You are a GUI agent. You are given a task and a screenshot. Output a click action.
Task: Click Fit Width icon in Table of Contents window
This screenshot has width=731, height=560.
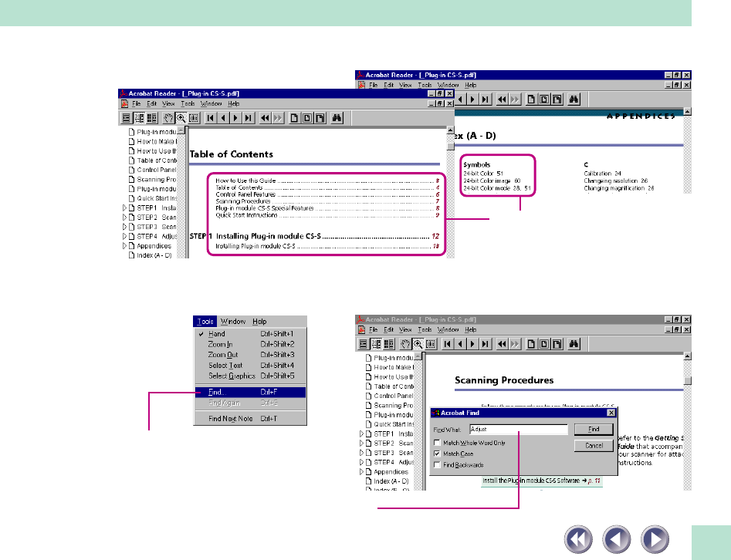[320, 118]
